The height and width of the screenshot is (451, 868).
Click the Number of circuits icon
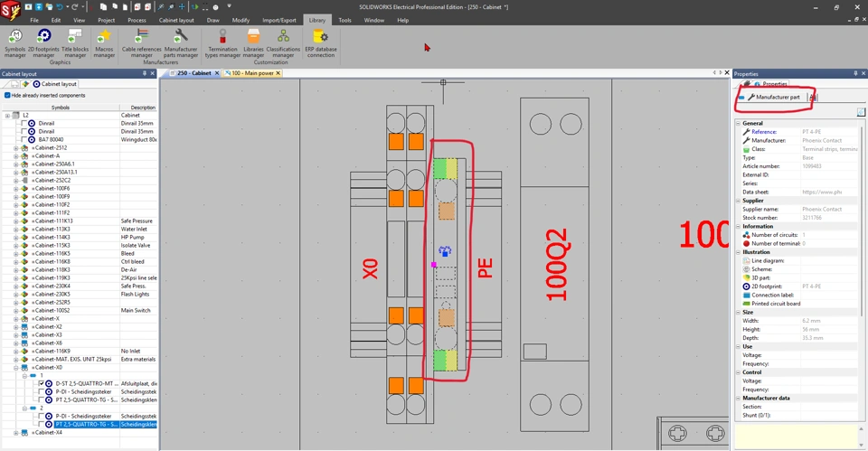pyautogui.click(x=746, y=235)
